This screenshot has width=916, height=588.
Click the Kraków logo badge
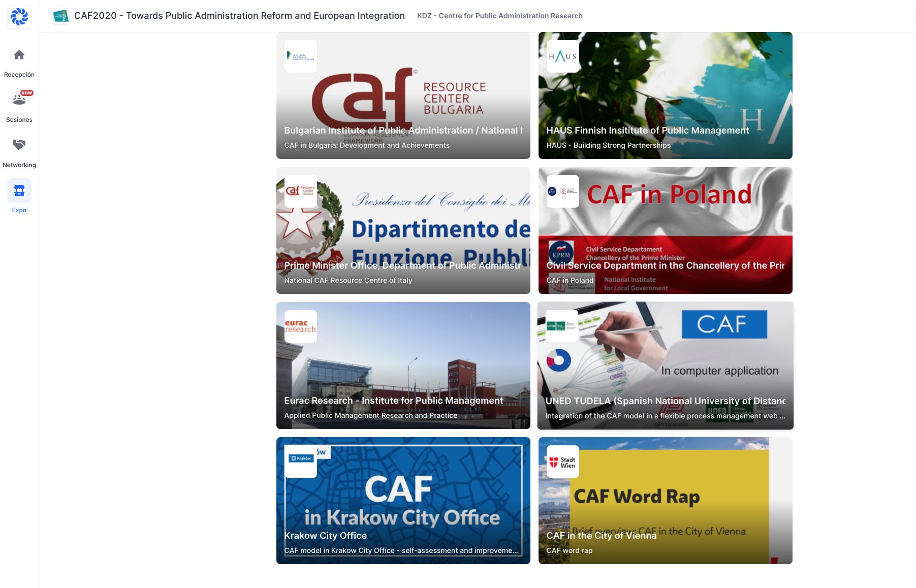[x=301, y=462]
